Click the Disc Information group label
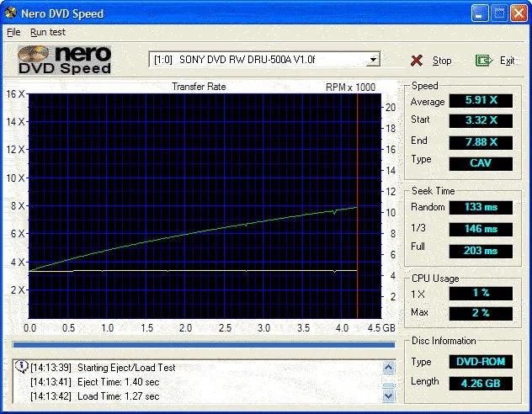The height and width of the screenshot is (414, 532). pos(444,341)
